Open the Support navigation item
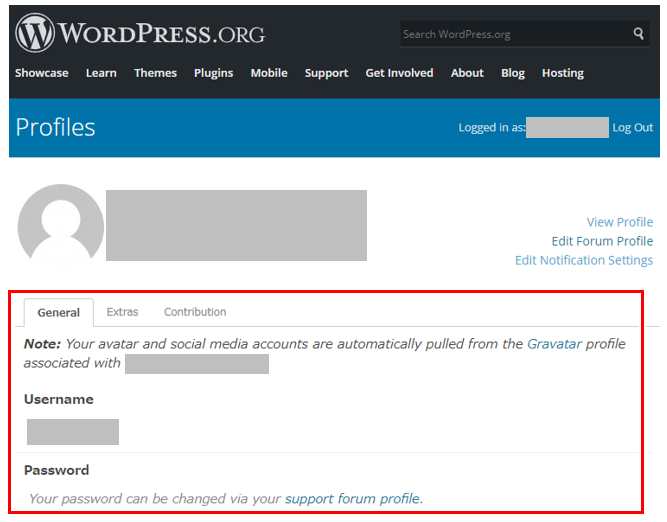 (x=326, y=73)
